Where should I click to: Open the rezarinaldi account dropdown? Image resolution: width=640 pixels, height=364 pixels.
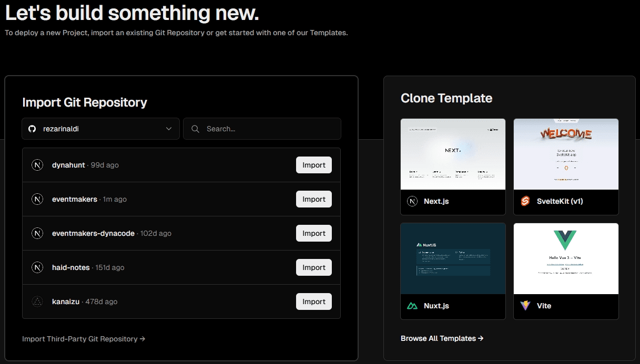click(x=100, y=129)
